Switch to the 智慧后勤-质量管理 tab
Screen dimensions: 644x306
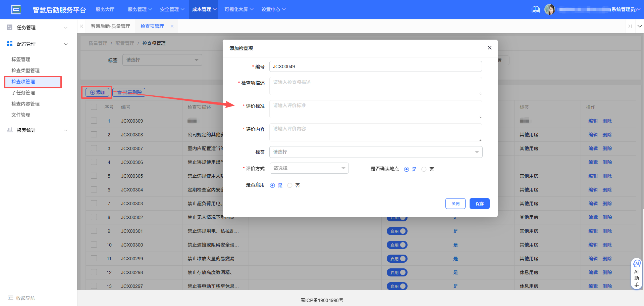tap(110, 26)
